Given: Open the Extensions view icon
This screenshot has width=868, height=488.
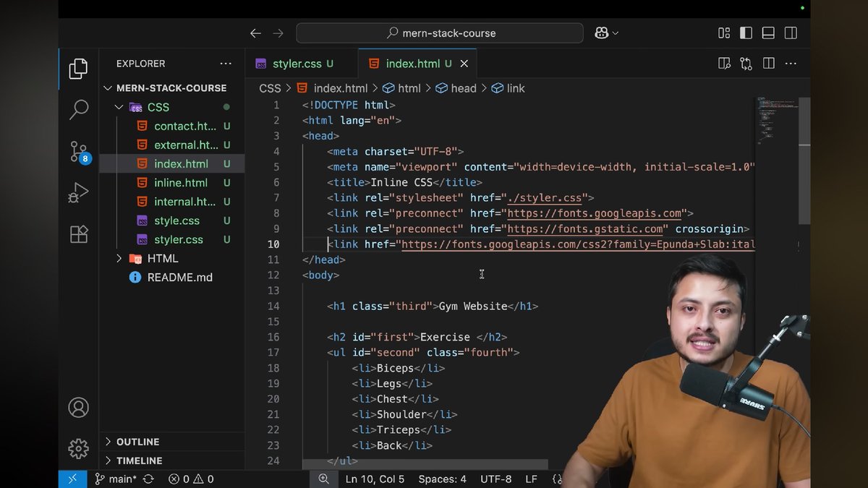Looking at the screenshot, I should (78, 234).
